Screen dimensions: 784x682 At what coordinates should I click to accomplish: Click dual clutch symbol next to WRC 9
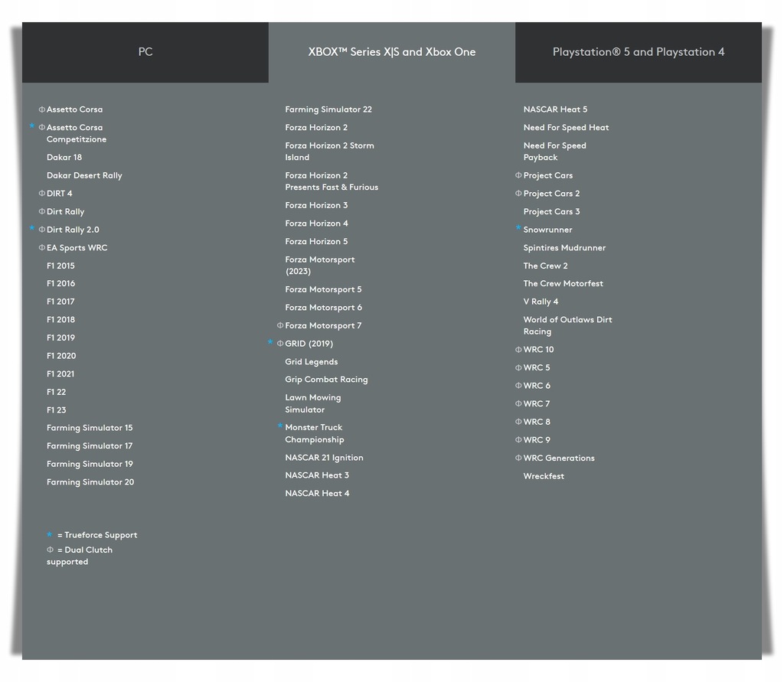pos(518,439)
